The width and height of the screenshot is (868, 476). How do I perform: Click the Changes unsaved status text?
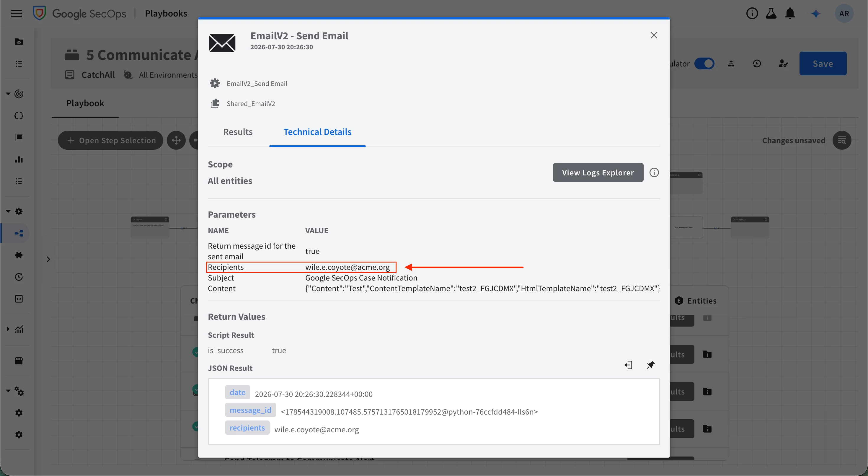click(x=794, y=140)
